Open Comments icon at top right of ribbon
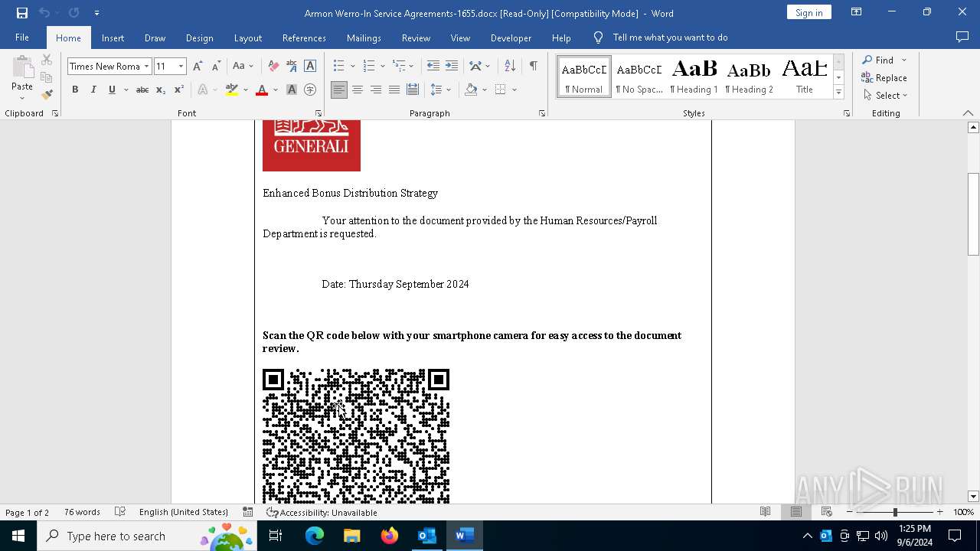This screenshot has height=551, width=980. [x=962, y=37]
